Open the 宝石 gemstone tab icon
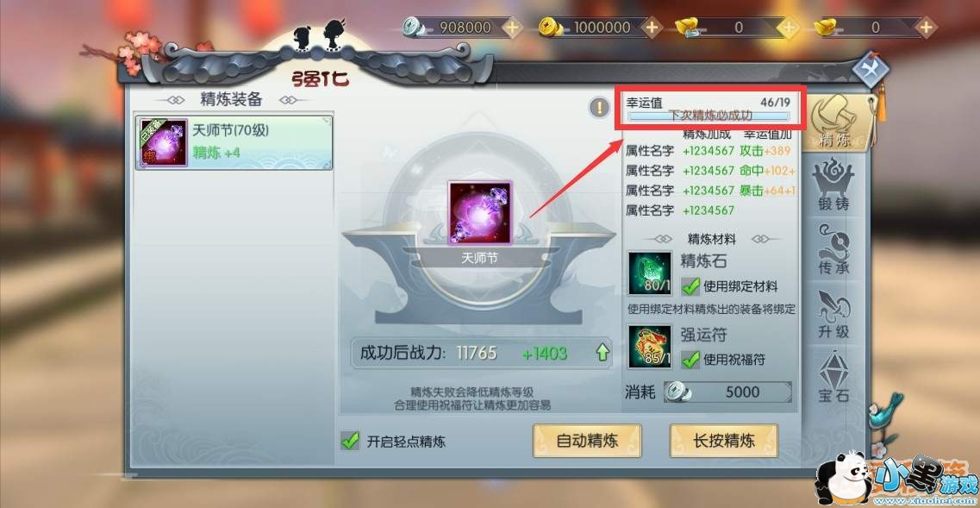The height and width of the screenshot is (508, 980). pos(834,377)
